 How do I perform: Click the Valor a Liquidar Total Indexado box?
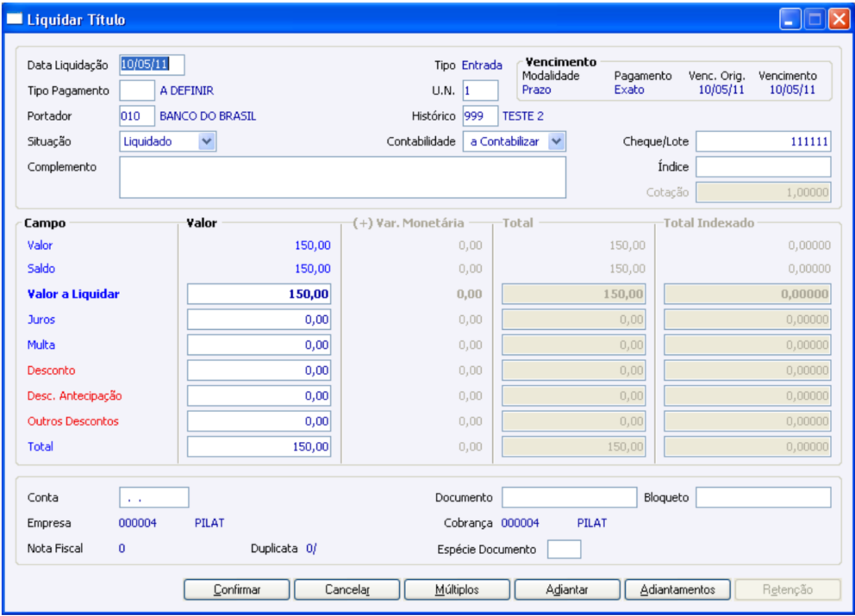point(747,294)
